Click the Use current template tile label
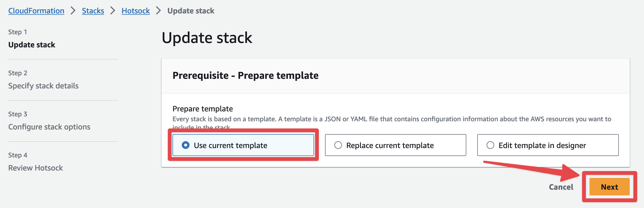Image resolution: width=644 pixels, height=208 pixels. pyautogui.click(x=231, y=145)
